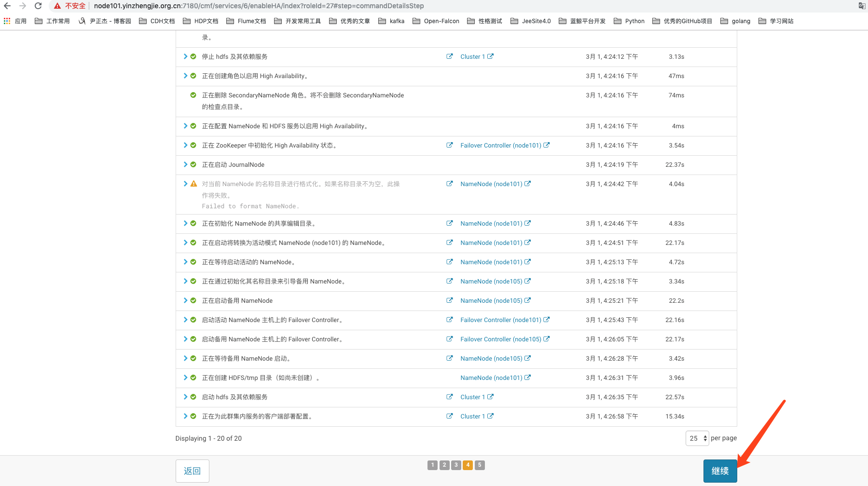Open external link icon on 启动 hdfs 及其依赖服务 row
The width and height of the screenshot is (868, 486).
point(449,397)
